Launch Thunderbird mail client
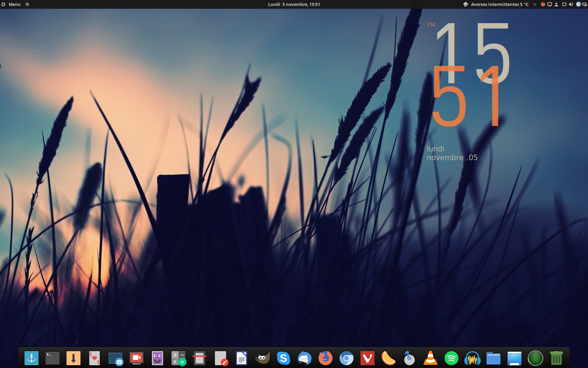This screenshot has height=368, width=588. click(x=305, y=358)
